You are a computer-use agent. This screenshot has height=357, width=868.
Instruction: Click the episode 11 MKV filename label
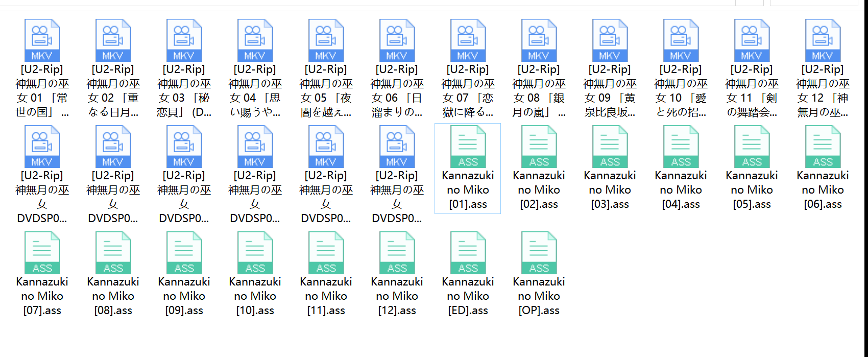752,90
